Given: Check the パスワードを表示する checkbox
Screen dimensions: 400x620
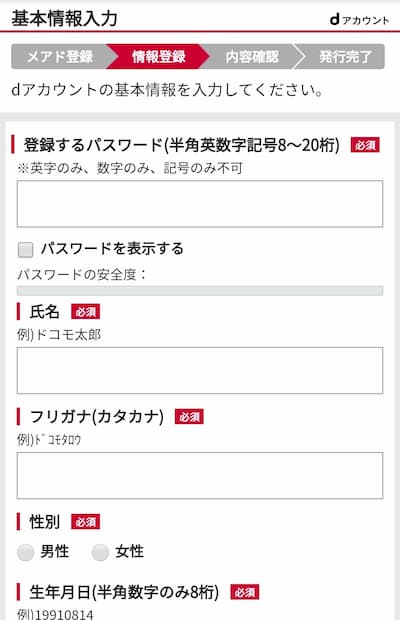Looking at the screenshot, I should 26,250.
